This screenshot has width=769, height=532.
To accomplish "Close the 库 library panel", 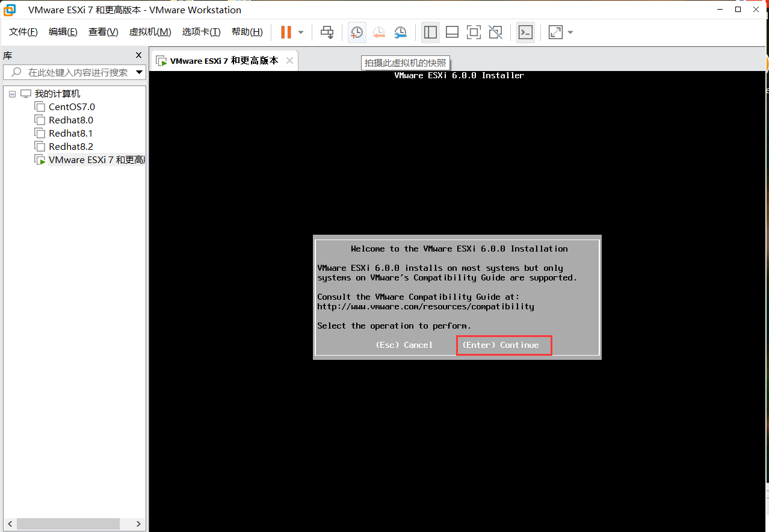I will tap(138, 55).
